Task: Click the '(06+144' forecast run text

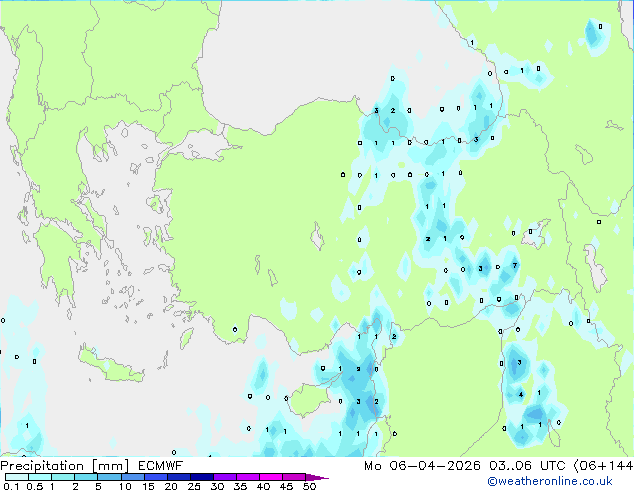Action: 603,466
